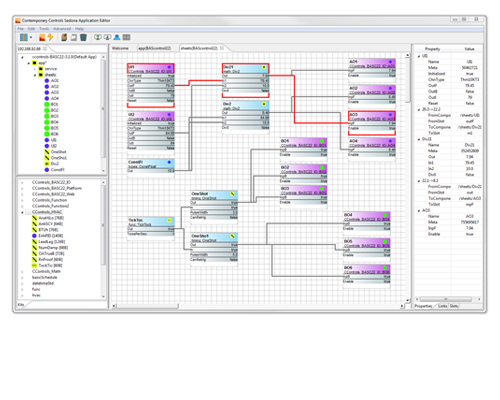Click the Kits tab below component list
This screenshot has width=500, height=400.
(x=21, y=305)
